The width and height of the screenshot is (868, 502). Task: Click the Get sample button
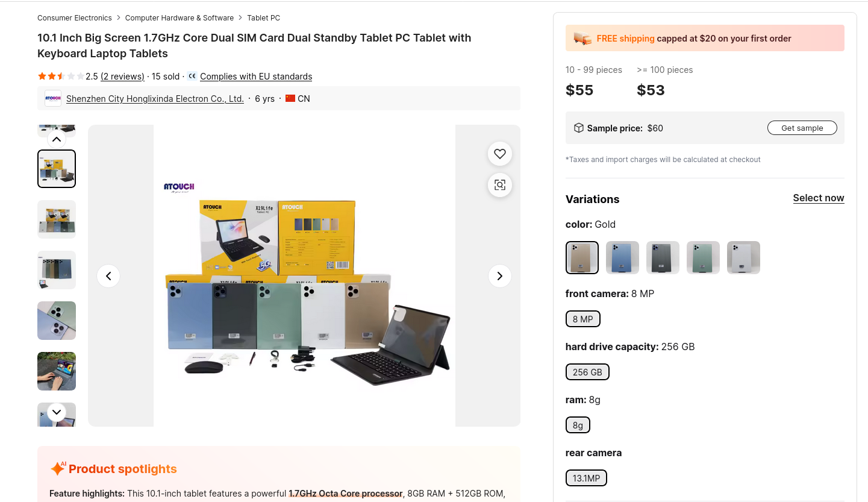[x=802, y=128]
